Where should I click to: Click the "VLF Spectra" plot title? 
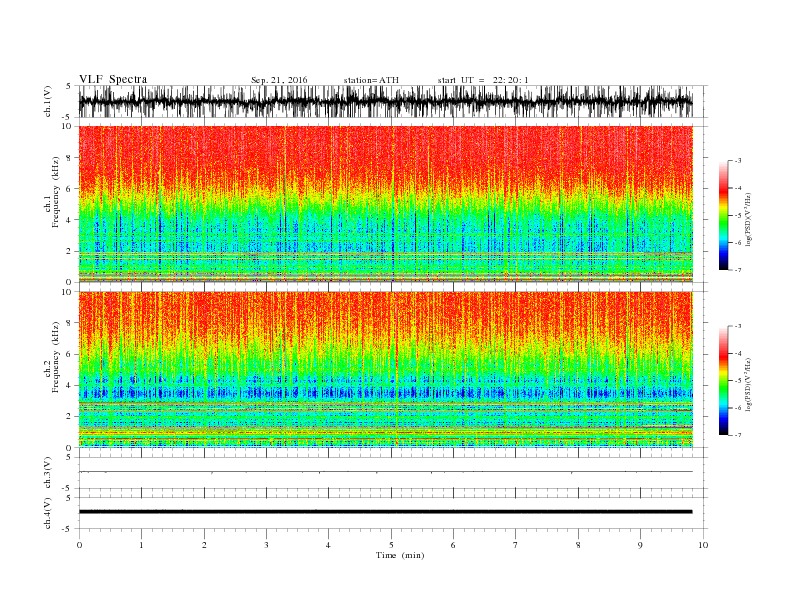point(113,79)
